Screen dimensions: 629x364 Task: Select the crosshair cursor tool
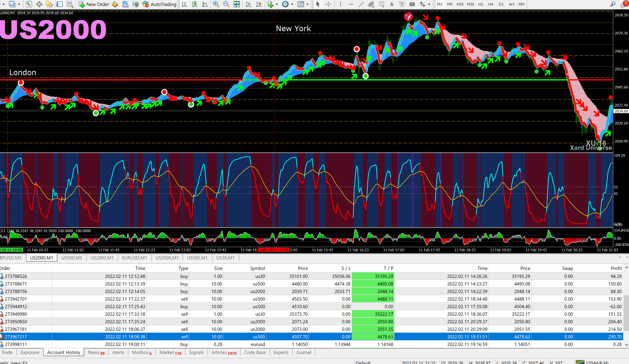tap(328, 4)
